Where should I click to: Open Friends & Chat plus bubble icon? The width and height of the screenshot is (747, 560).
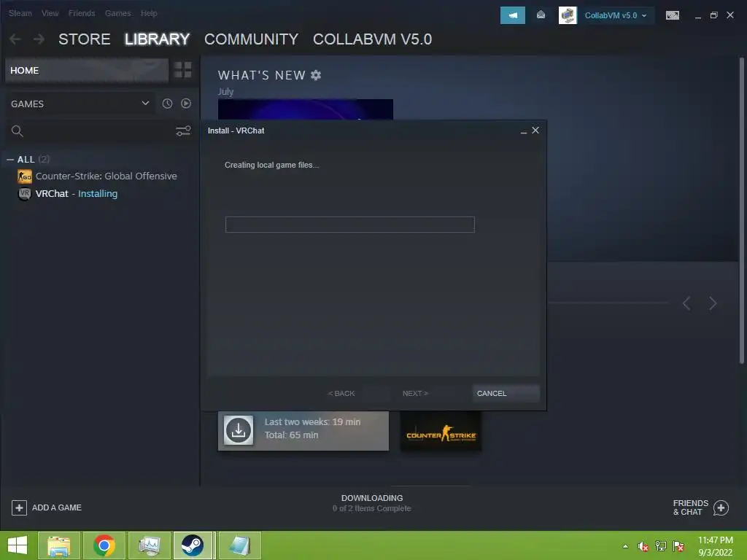(x=721, y=507)
